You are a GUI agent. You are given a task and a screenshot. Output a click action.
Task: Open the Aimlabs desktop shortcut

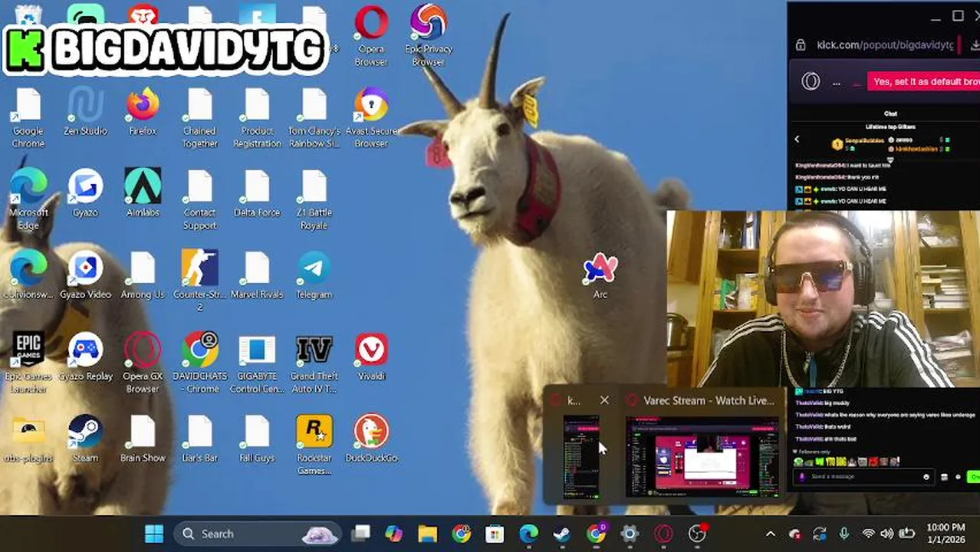(x=143, y=194)
